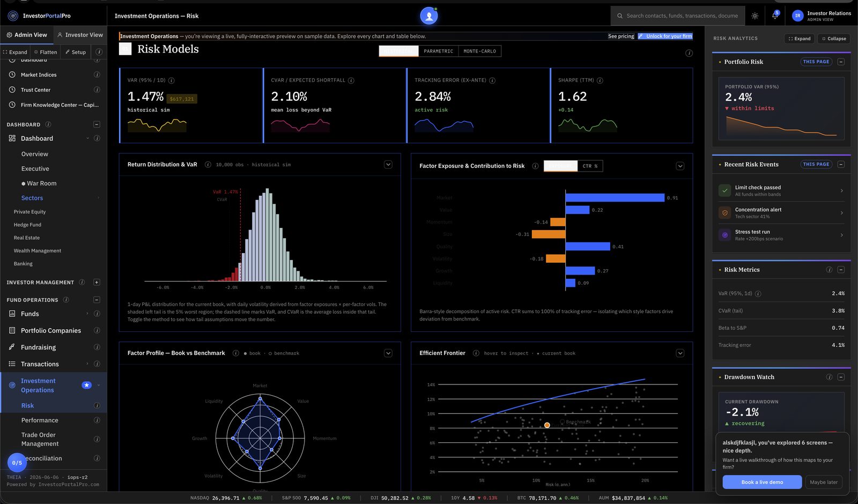Show info for Sharpe (TTM) card
The width and height of the screenshot is (858, 504).
[x=600, y=80]
